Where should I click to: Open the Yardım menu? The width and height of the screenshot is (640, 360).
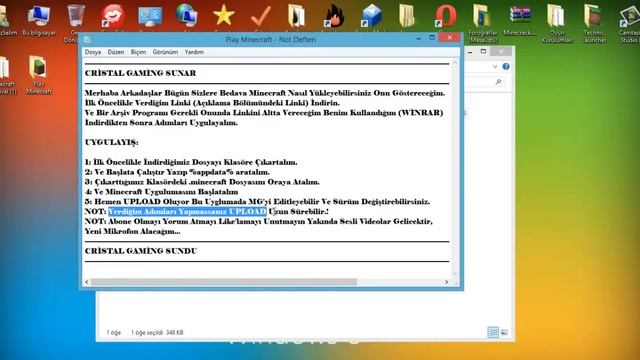coord(194,52)
